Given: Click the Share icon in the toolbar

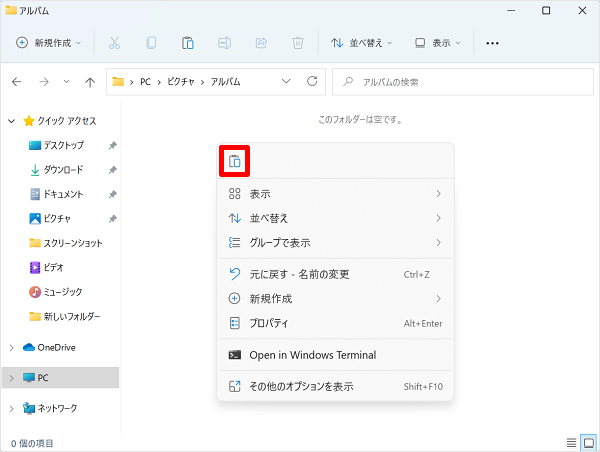Looking at the screenshot, I should coord(261,43).
